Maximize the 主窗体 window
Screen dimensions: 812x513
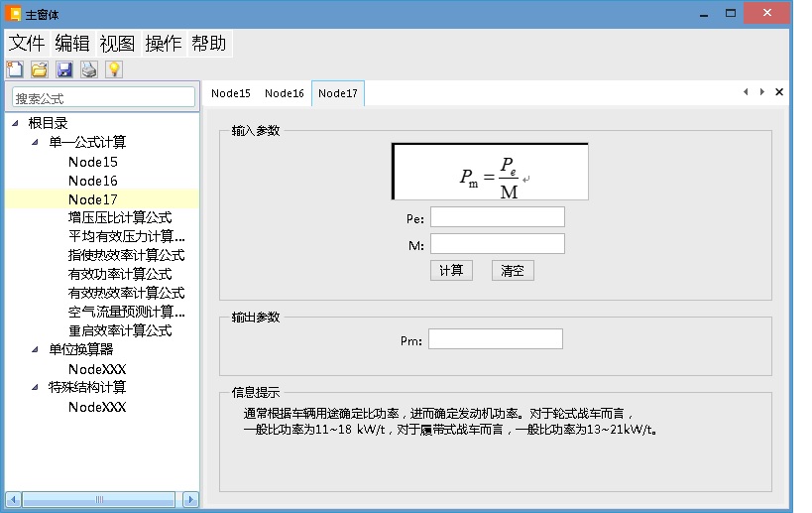(731, 14)
